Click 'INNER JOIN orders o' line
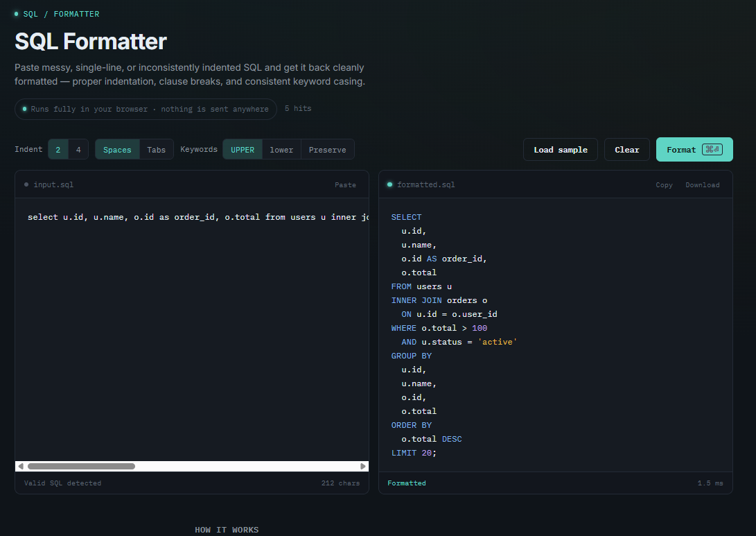 tap(439, 300)
